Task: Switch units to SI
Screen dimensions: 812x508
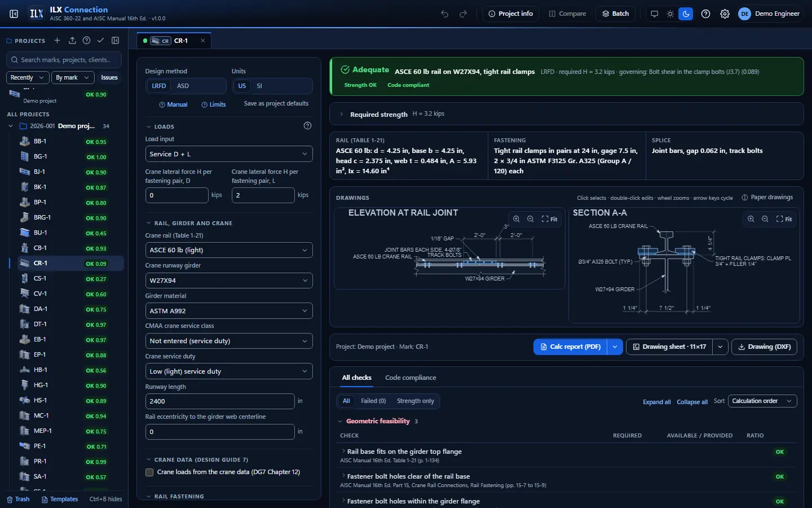Action: [259, 86]
